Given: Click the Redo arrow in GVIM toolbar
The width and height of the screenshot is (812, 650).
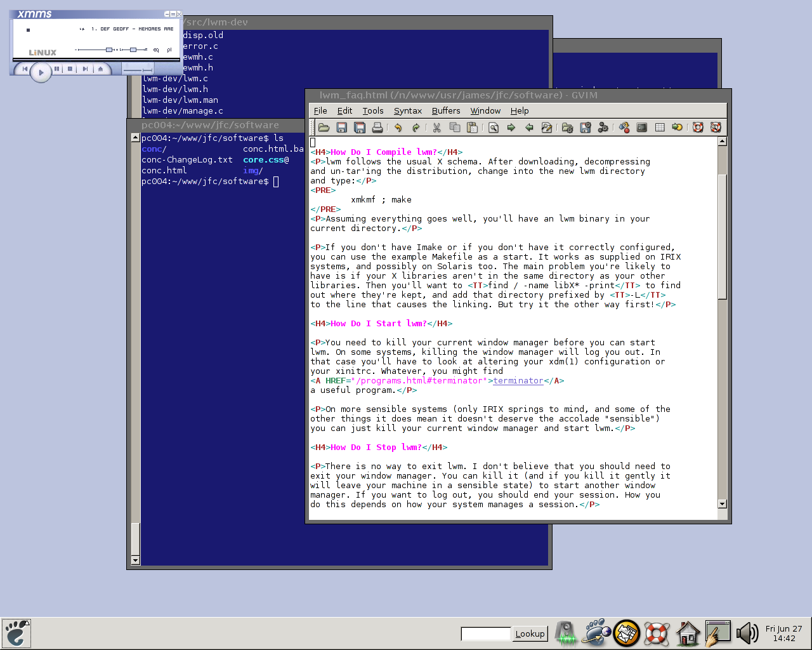Looking at the screenshot, I should coord(416,128).
